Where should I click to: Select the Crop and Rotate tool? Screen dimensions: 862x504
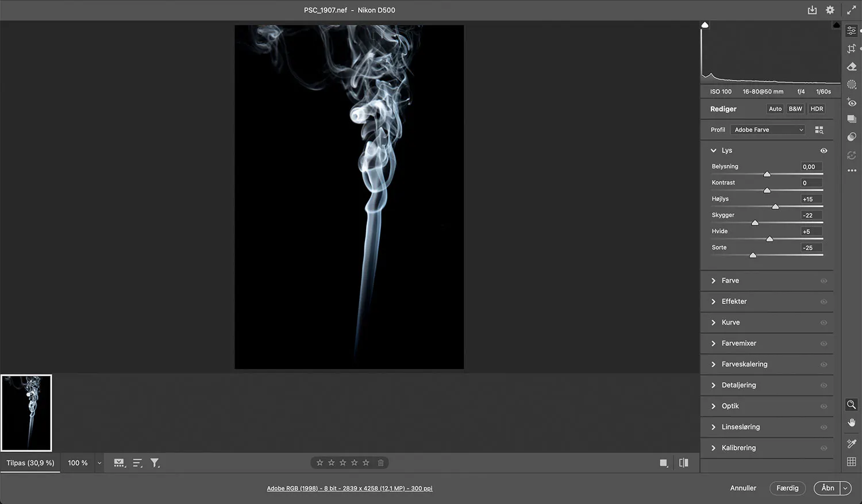pos(852,49)
